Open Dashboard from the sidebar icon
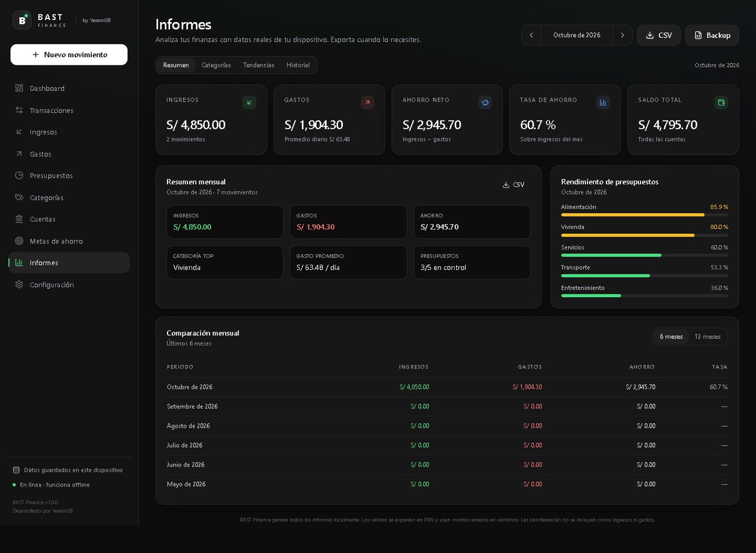 coord(19,88)
